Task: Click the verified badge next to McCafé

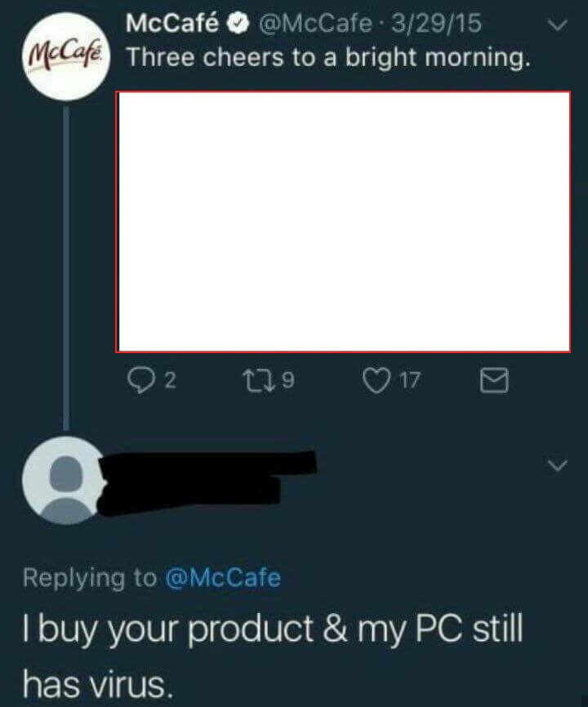Action: [x=238, y=24]
